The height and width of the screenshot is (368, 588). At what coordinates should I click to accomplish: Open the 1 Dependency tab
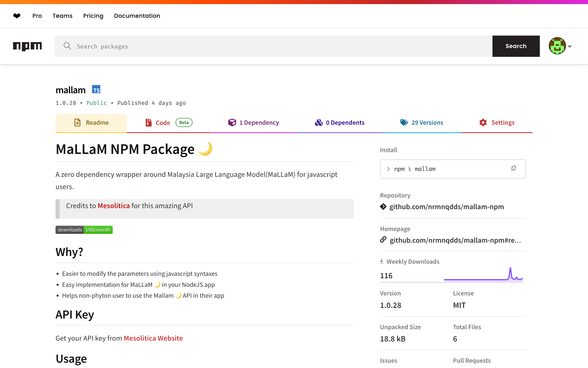pyautogui.click(x=253, y=123)
